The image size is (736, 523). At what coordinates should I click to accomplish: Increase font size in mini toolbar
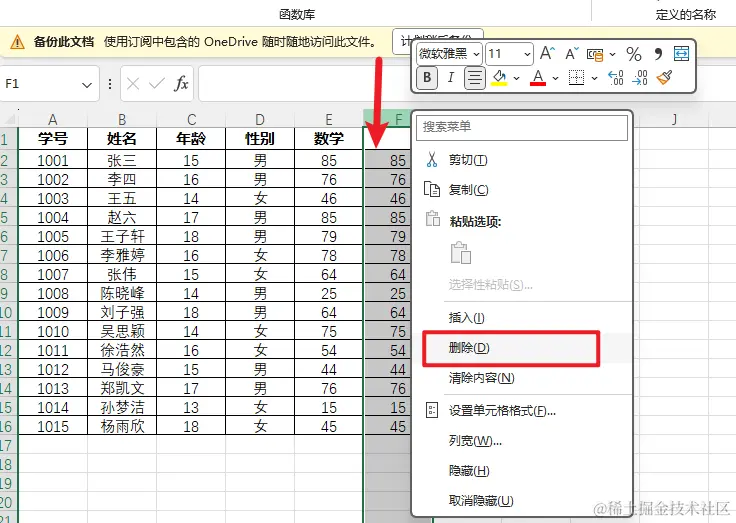click(x=547, y=54)
